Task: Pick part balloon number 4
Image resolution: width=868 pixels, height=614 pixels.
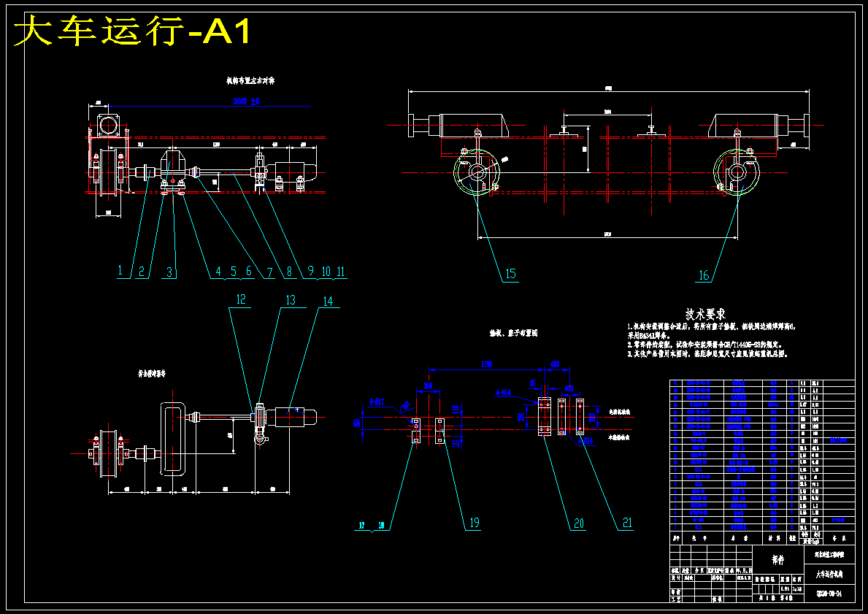Action: (x=218, y=272)
